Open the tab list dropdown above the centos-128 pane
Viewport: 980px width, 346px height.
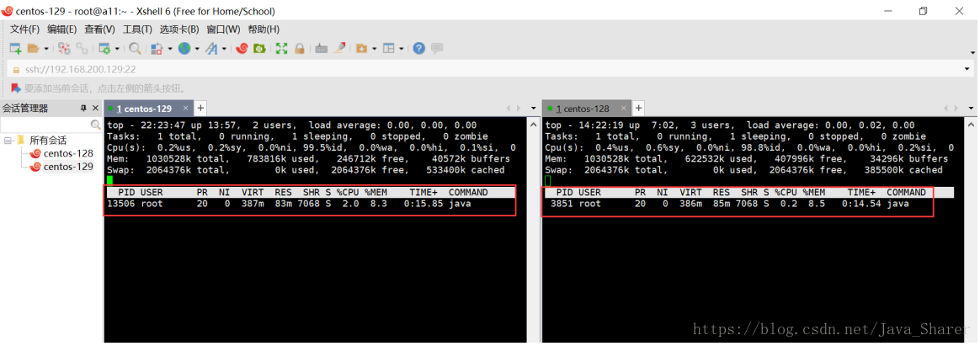click(972, 109)
